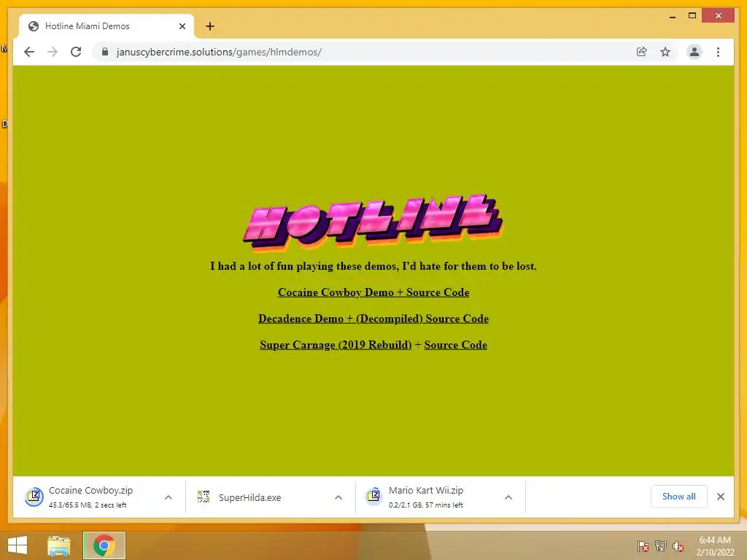Screen dimensions: 747x560
Task: Open network status tray icon
Action: [x=661, y=546]
